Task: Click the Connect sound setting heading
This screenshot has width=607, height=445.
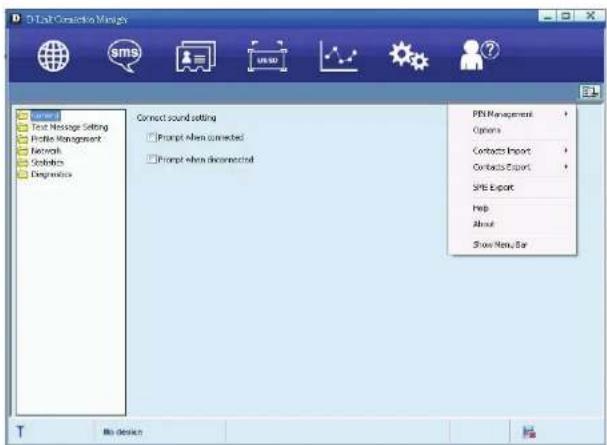Action: click(x=176, y=118)
